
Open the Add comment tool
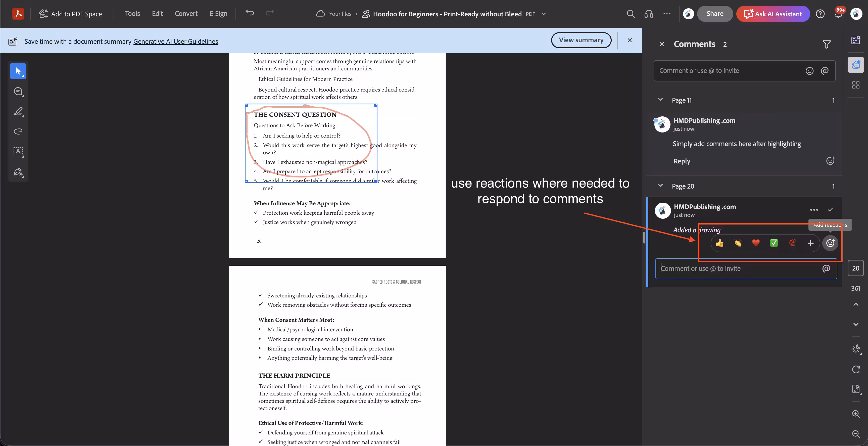pos(18,91)
